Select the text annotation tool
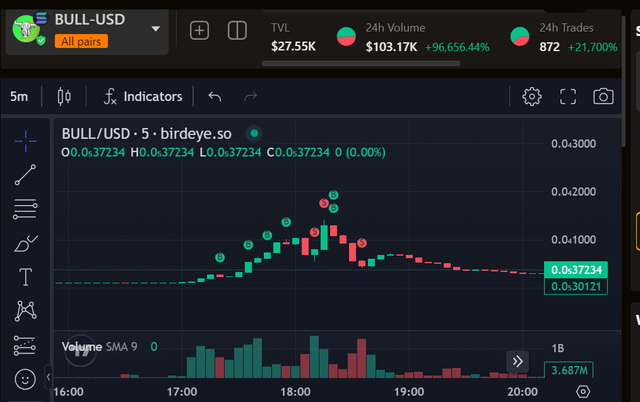 (x=25, y=277)
